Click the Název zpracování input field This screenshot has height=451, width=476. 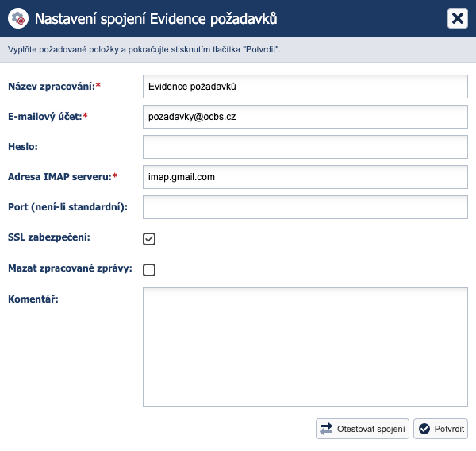point(305,87)
